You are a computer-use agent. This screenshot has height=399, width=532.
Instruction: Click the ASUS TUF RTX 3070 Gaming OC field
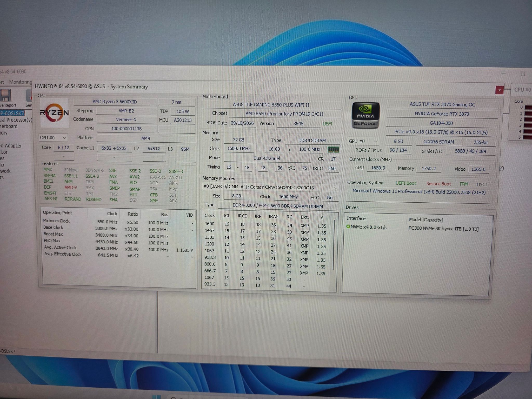(442, 104)
